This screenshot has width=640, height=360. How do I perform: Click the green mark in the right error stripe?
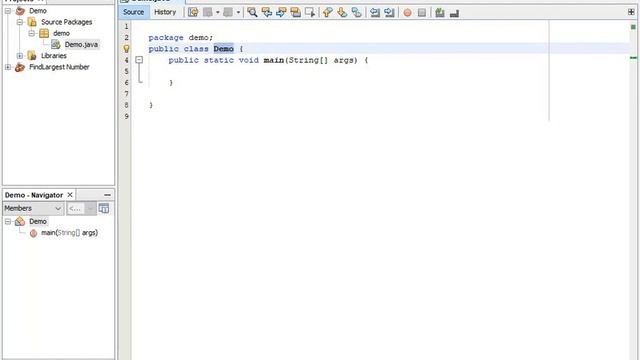pos(633,58)
